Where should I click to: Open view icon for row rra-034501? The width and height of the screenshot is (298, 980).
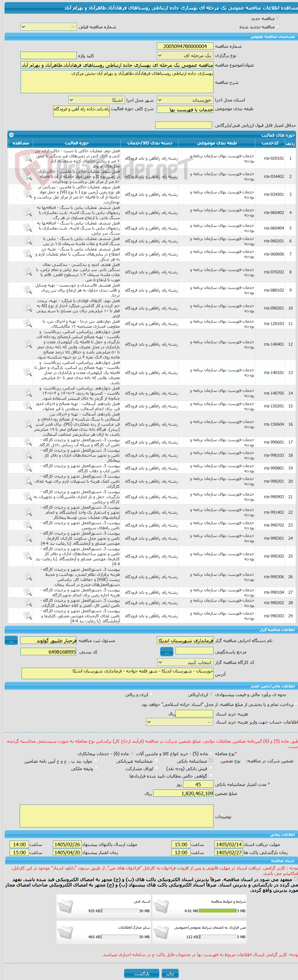coord(27,194)
